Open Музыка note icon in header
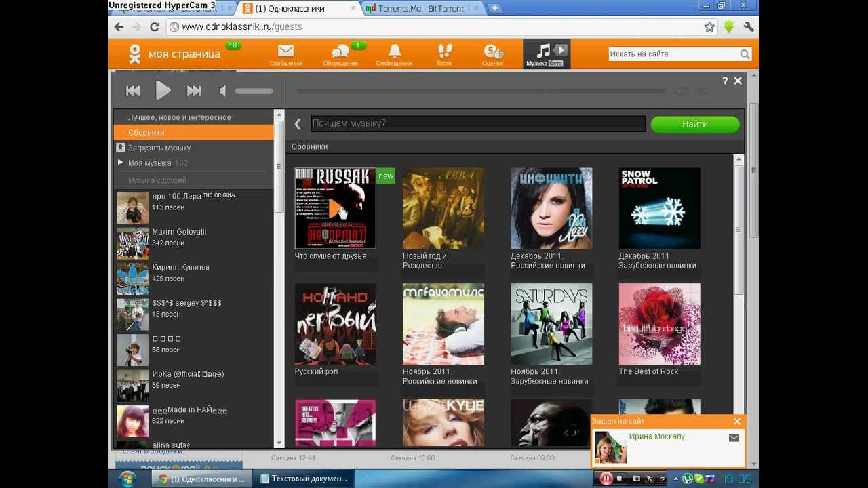 click(x=546, y=54)
